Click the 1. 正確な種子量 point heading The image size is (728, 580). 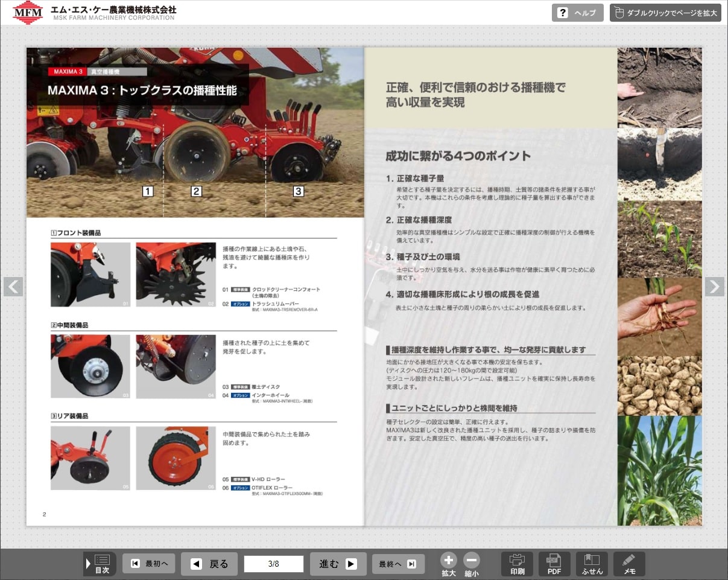pyautogui.click(x=415, y=179)
